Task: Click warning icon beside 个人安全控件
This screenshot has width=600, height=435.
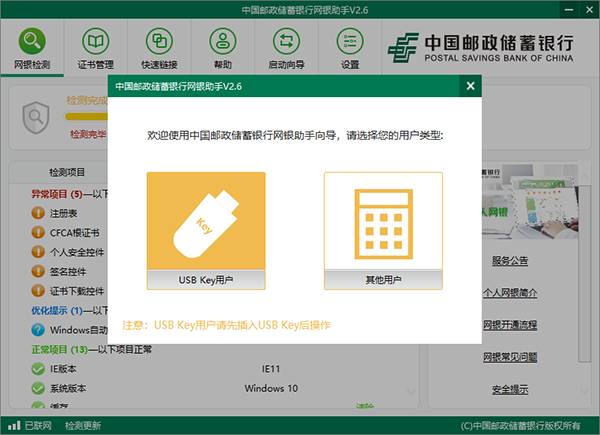Action: click(38, 252)
